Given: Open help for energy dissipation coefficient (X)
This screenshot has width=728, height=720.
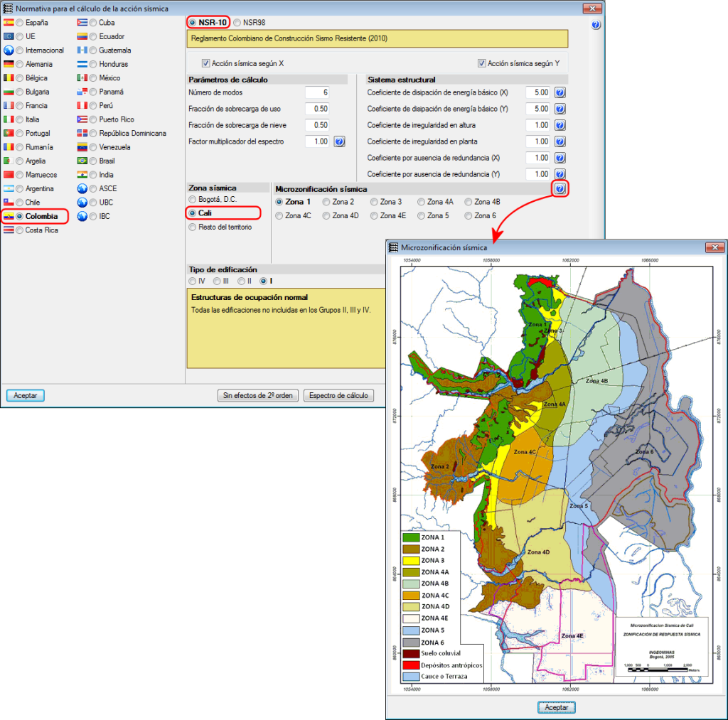Looking at the screenshot, I should click(x=560, y=92).
